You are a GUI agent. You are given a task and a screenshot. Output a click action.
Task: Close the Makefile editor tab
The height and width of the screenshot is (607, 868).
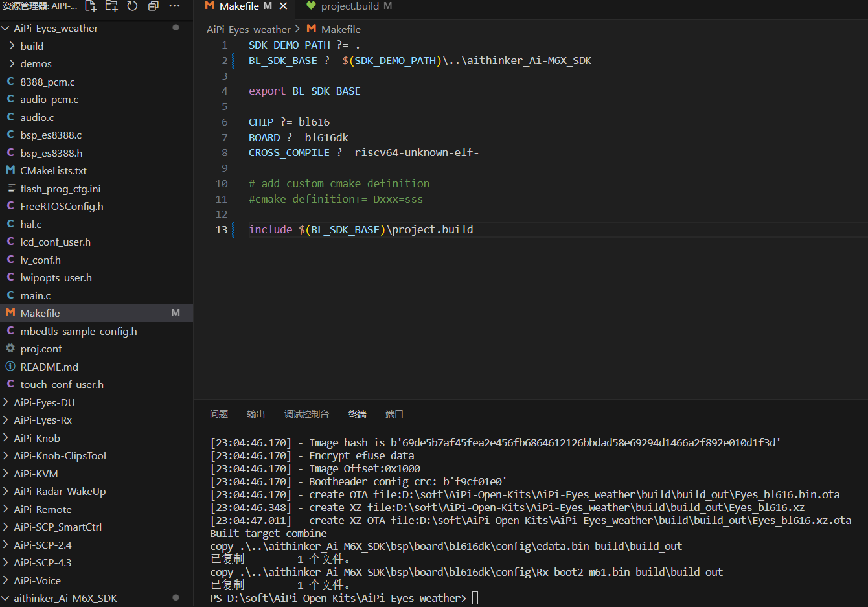283,6
